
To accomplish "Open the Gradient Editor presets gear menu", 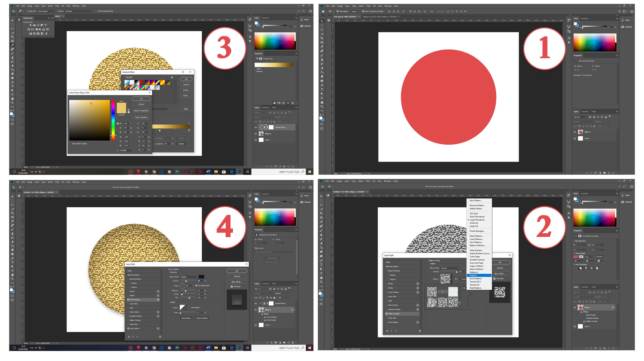I will click(172, 77).
